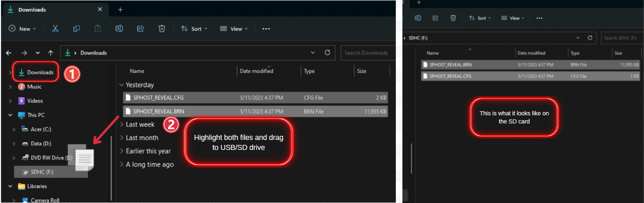Viewport: 644px width, 203px height.
Task: Select Libraries in the navigation pane
Action: click(x=32, y=186)
